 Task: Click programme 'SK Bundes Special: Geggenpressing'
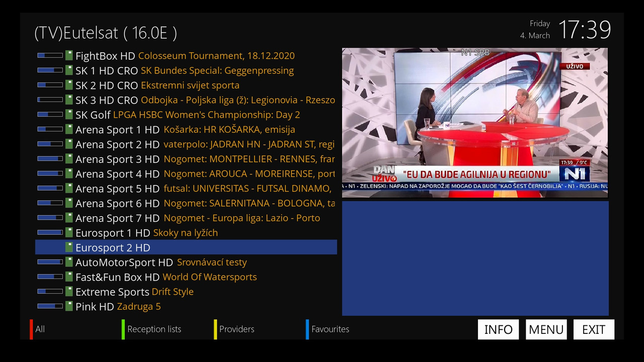pos(217,71)
